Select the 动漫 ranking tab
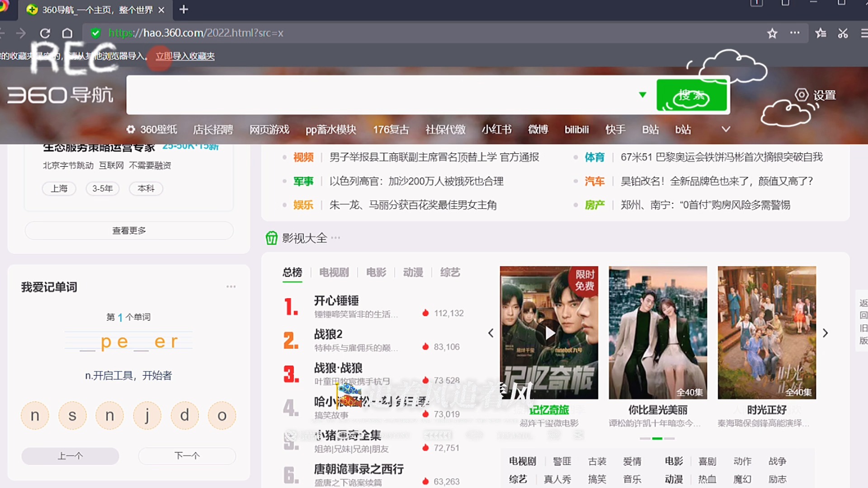Viewport: 868px width, 488px height. (413, 272)
